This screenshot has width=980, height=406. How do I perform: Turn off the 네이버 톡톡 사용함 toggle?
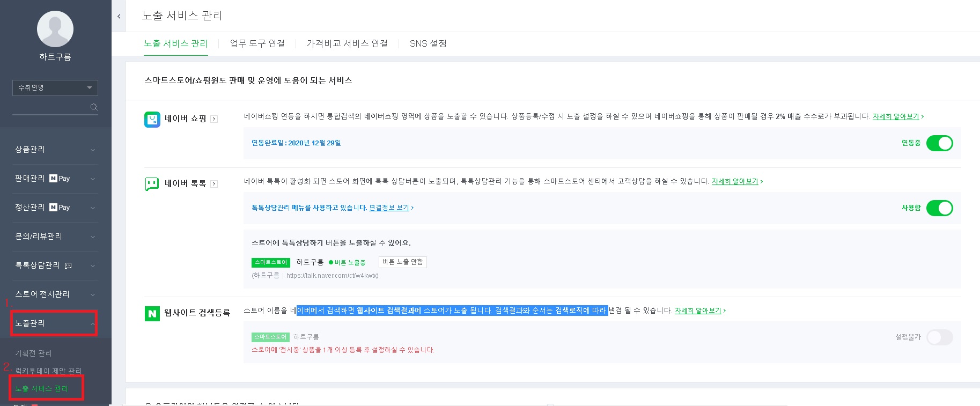coord(940,208)
